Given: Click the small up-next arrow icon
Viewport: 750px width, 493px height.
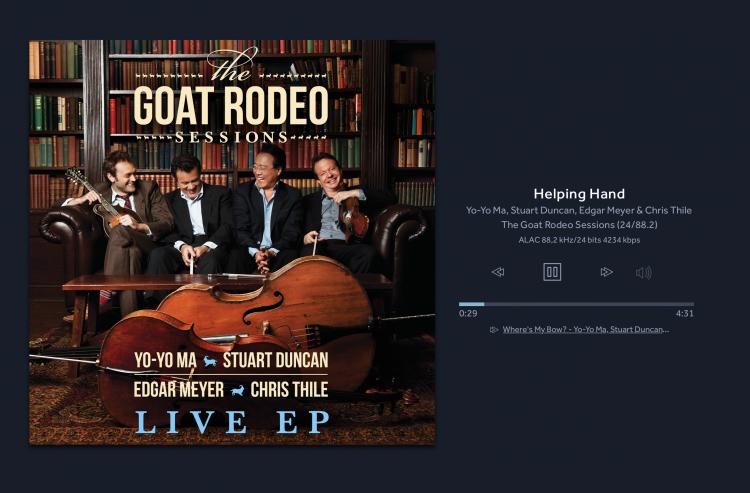Looking at the screenshot, I should click(494, 329).
